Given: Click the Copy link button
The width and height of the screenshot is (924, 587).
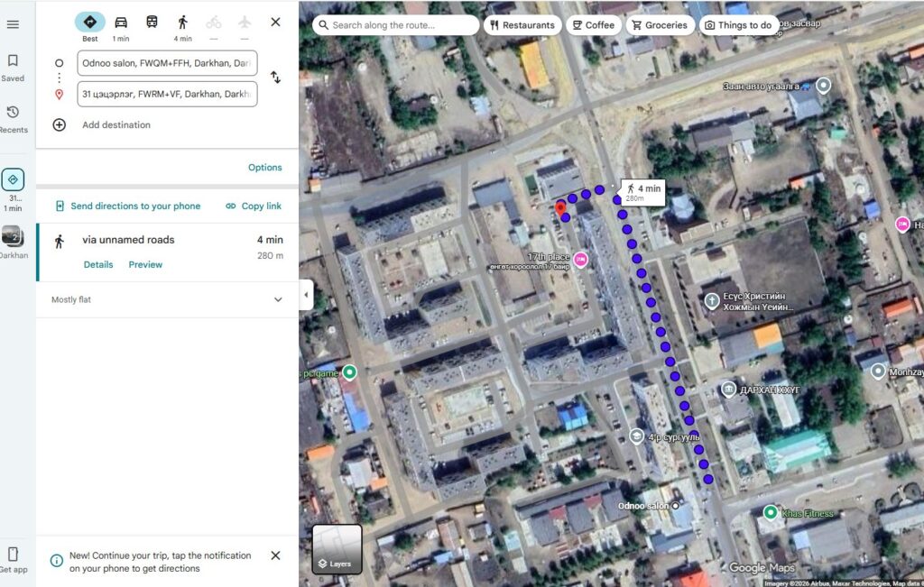Looking at the screenshot, I should click(254, 206).
